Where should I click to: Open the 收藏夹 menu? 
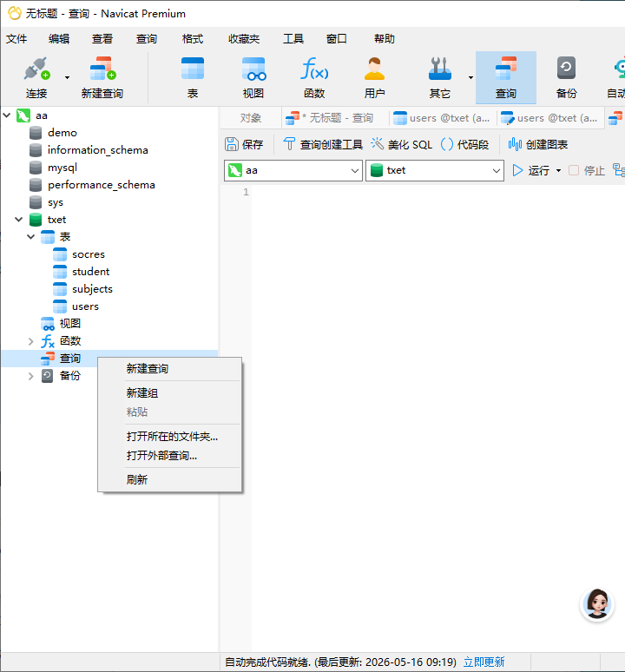point(244,39)
